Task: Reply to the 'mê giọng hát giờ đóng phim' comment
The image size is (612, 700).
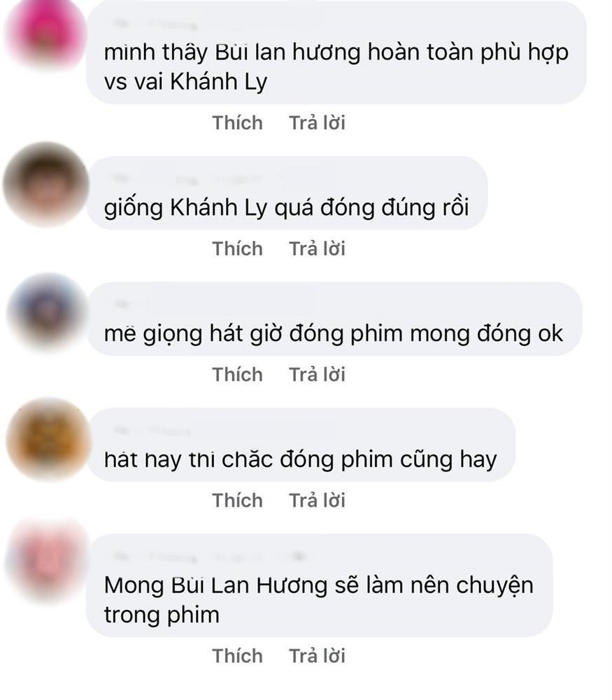Action: coord(317,374)
